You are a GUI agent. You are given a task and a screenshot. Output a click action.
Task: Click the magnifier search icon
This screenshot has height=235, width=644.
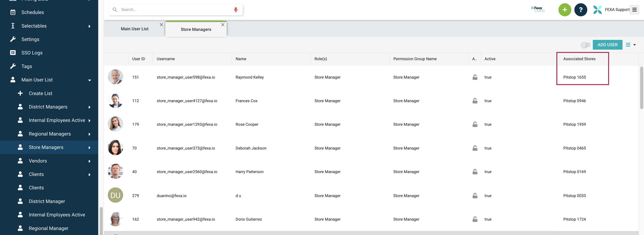pos(115,10)
